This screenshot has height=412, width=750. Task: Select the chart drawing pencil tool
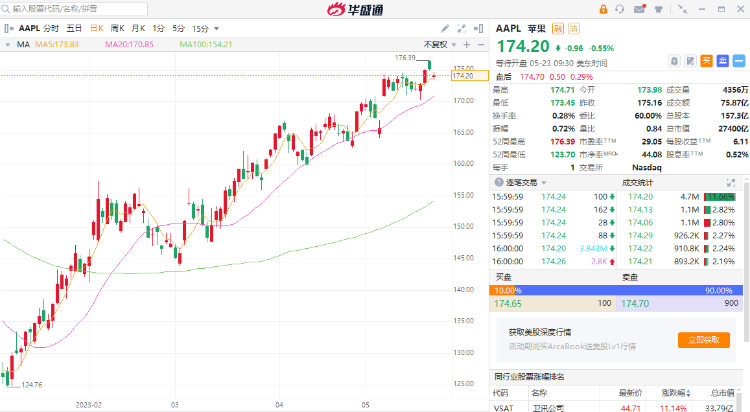(x=445, y=29)
